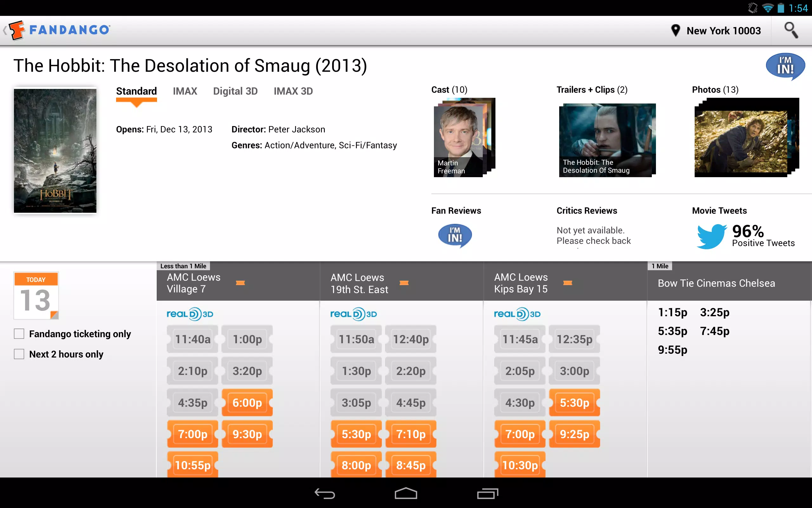Open Trailers + Clips (2) heading
The height and width of the screenshot is (508, 812).
(592, 90)
